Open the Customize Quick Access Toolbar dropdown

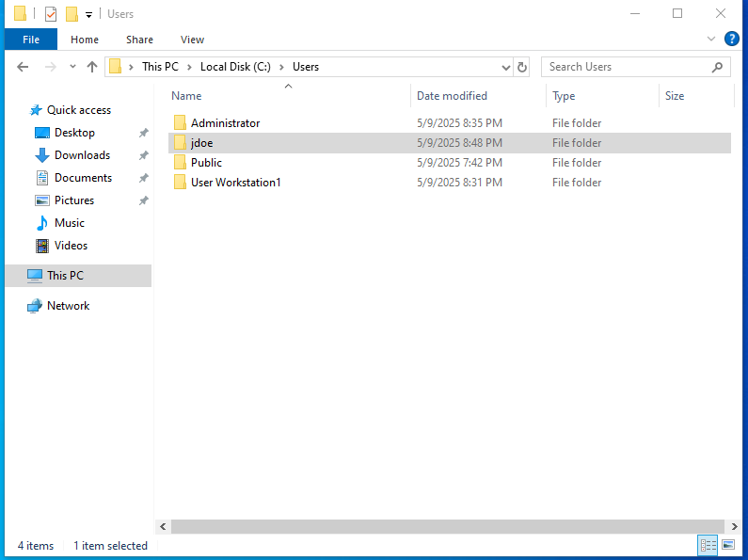88,15
